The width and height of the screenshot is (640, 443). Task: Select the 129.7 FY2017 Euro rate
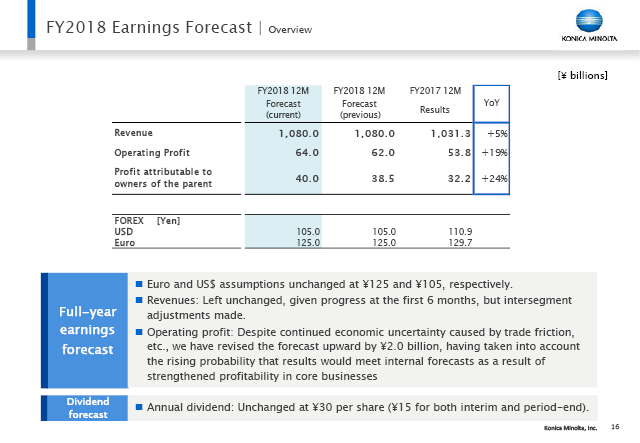coord(460,243)
